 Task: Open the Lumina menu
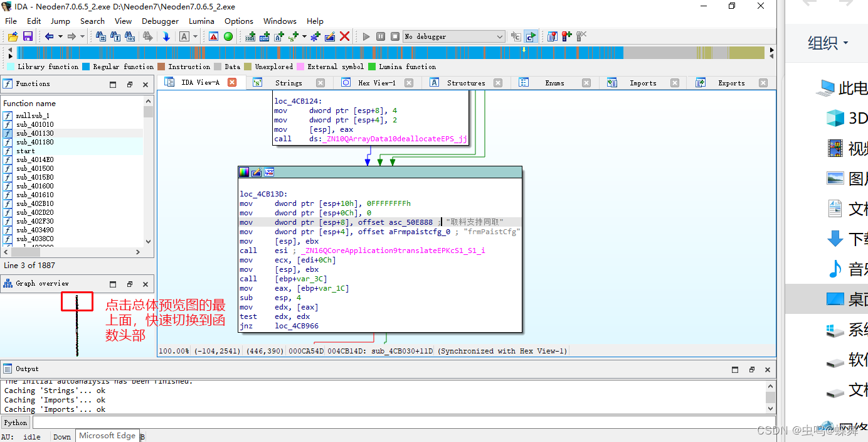pos(201,21)
